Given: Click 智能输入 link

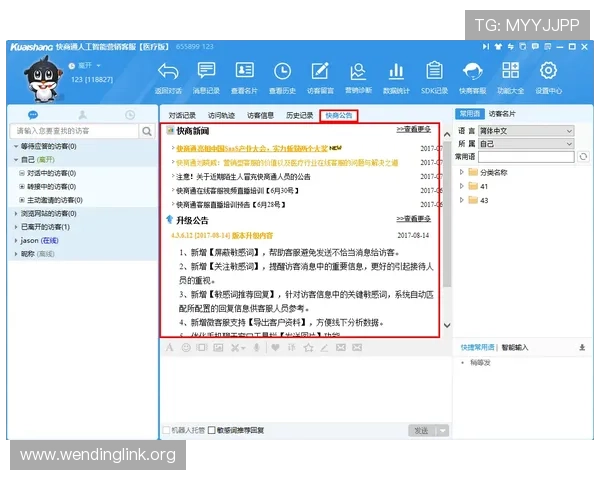Looking at the screenshot, I should (x=515, y=348).
